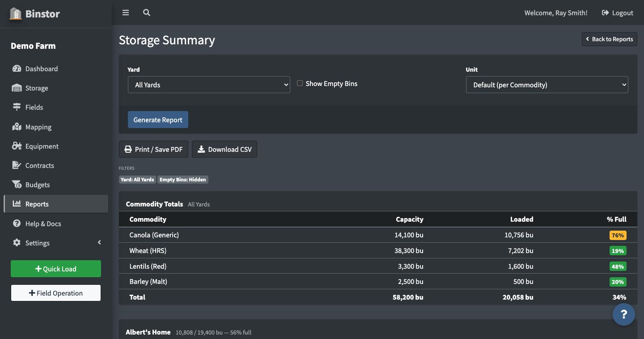Click the '20,058 bu' total loaded
Screen dimensions: 644x339
(x=518, y=297)
